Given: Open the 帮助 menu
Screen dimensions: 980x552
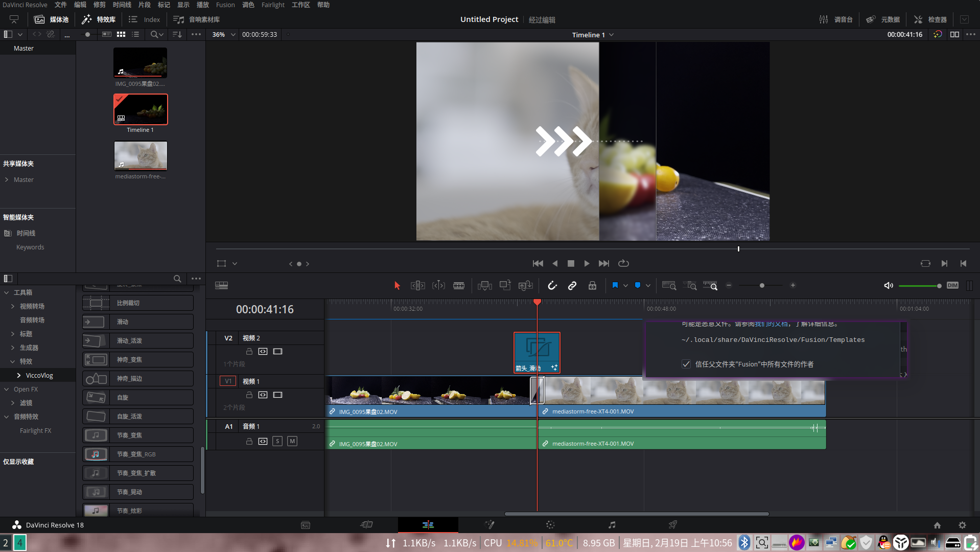Looking at the screenshot, I should [x=323, y=5].
